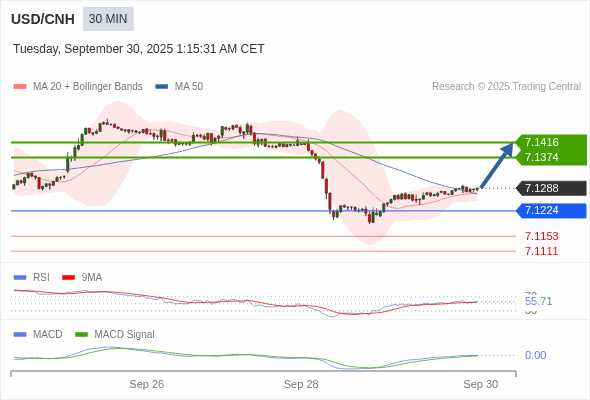The width and height of the screenshot is (590, 400).
Task: Click the MA 20 + Bollinger Bands label
Action: [88, 87]
